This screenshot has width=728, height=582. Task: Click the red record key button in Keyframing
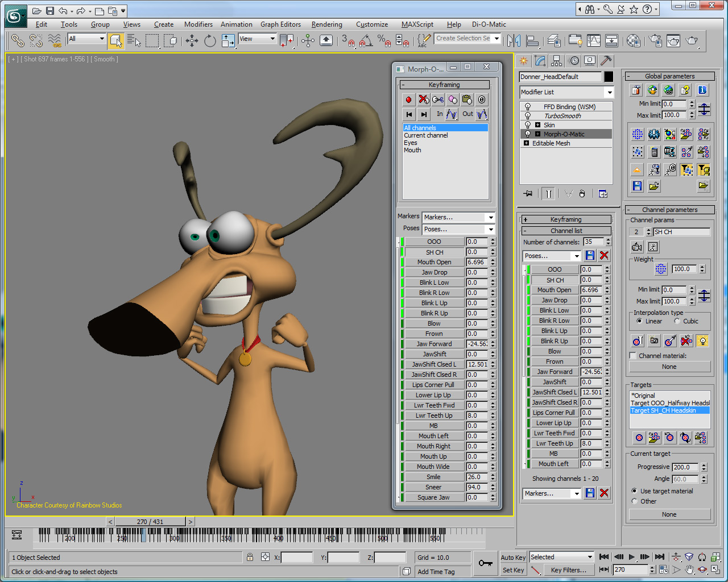408,99
